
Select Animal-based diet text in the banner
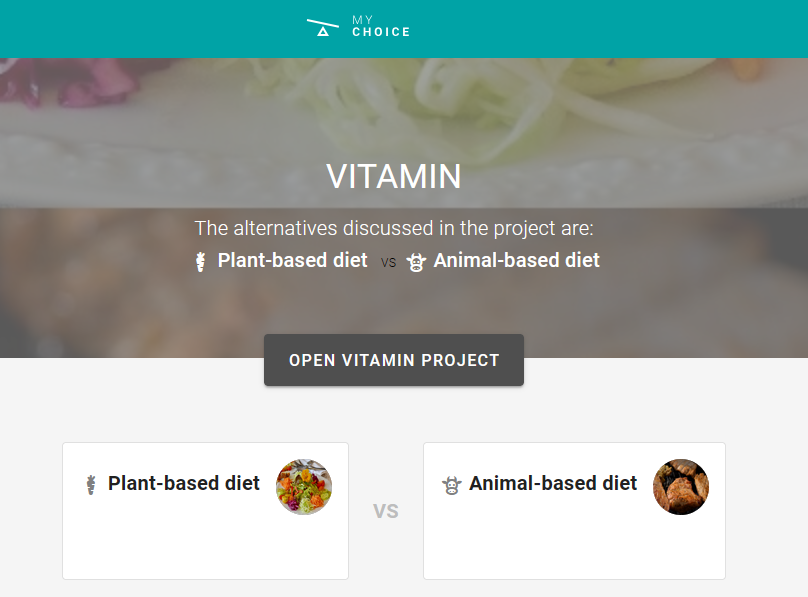(x=516, y=261)
